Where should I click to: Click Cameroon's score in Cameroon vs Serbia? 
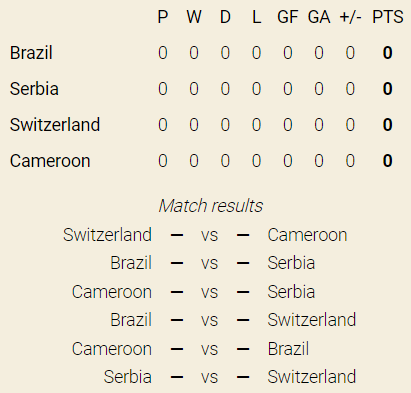pyautogui.click(x=177, y=292)
